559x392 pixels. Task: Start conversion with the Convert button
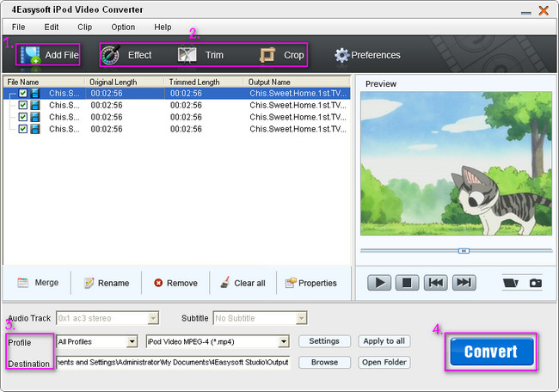[x=491, y=352]
